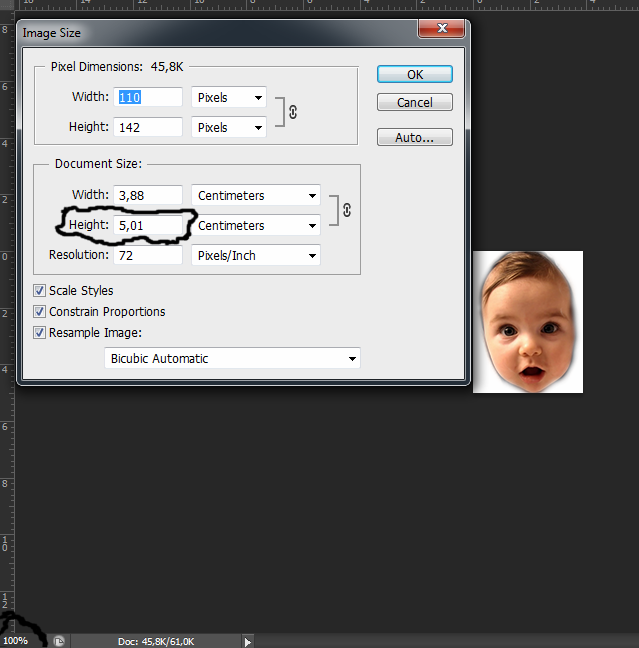
Task: Disable the Resample Image checkbox
Action: point(39,332)
